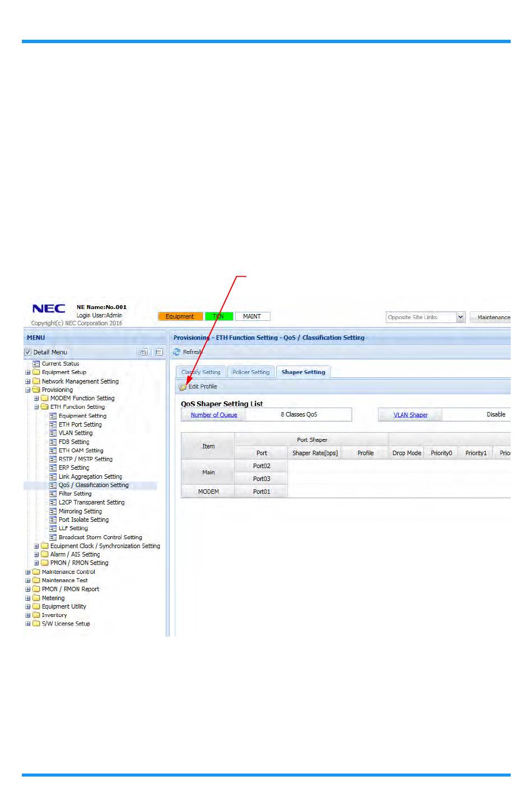Screen dimensions: 532x795
Task: Click the MAINT status button
Action: pyautogui.click(x=252, y=316)
